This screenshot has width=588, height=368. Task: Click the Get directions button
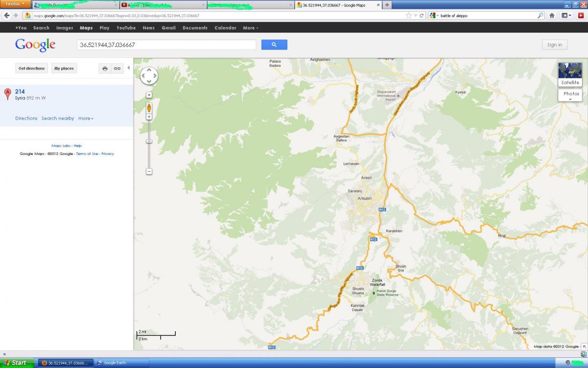(x=32, y=69)
